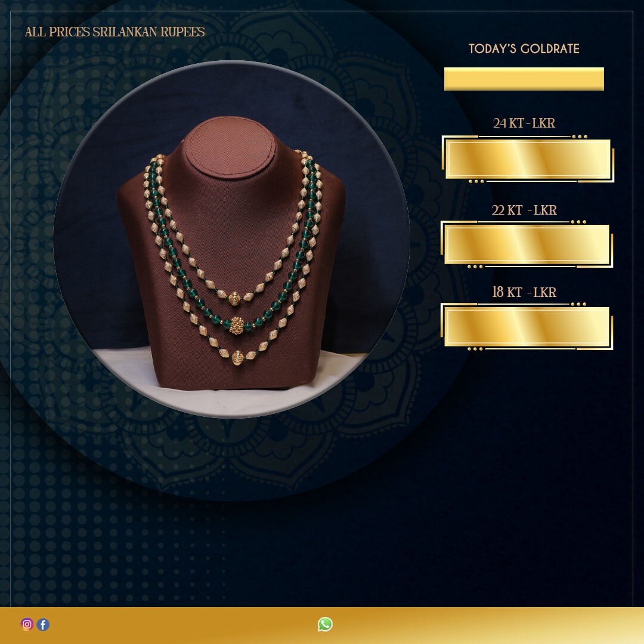The height and width of the screenshot is (644, 644).
Task: Select the gold date bar under Today's Goldrate
Action: (x=524, y=79)
